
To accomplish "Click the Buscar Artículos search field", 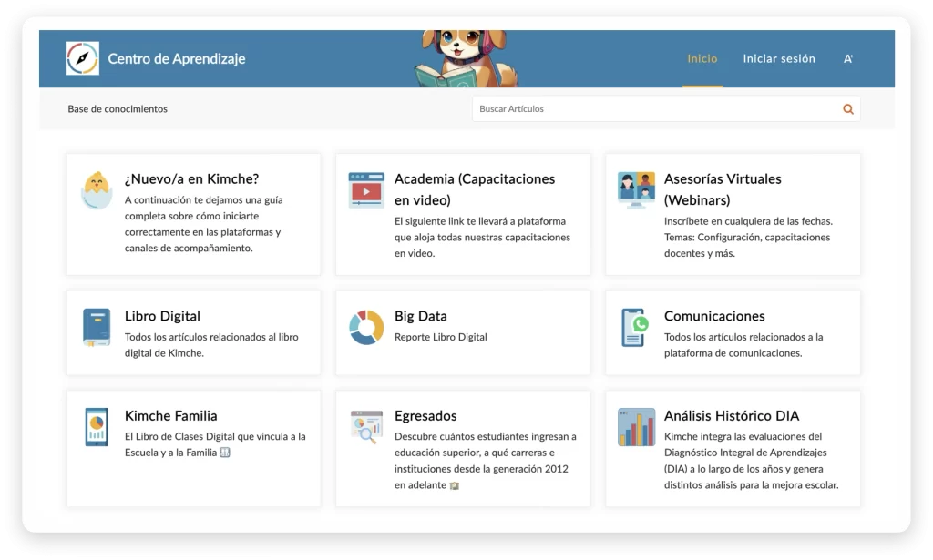I will tap(666, 108).
